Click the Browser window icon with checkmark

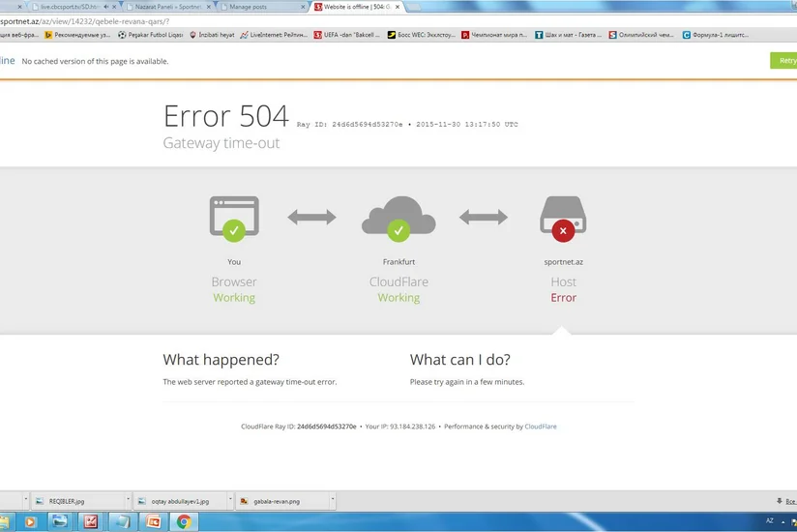point(234,219)
